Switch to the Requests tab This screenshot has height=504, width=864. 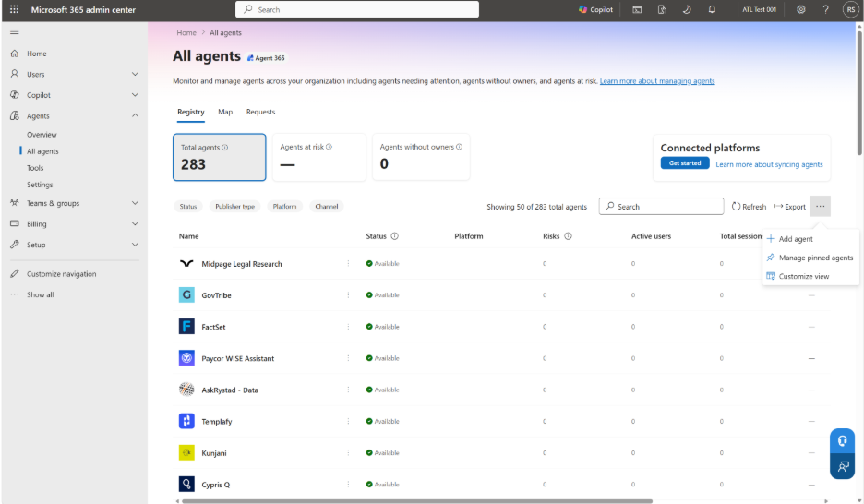pyautogui.click(x=260, y=112)
